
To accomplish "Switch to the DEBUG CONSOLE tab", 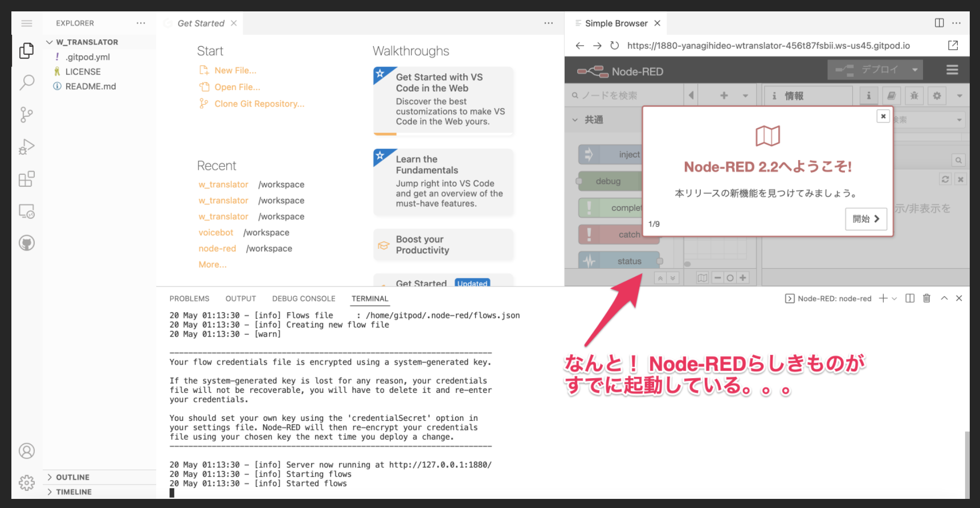I will tap(304, 298).
